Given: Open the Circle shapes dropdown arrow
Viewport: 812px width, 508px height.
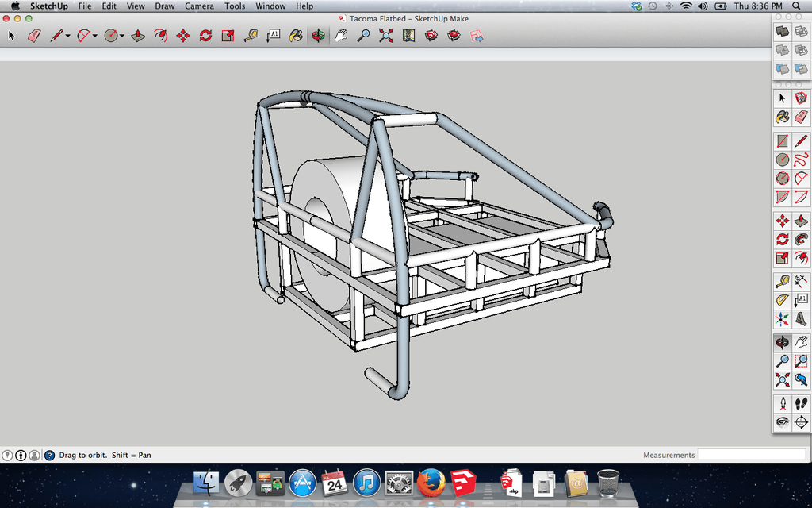Looking at the screenshot, I should 122,36.
